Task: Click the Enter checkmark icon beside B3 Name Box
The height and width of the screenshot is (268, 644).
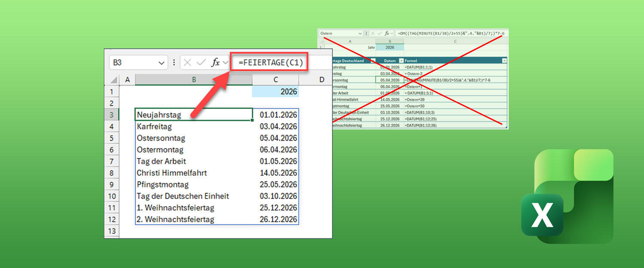Action: (x=201, y=63)
